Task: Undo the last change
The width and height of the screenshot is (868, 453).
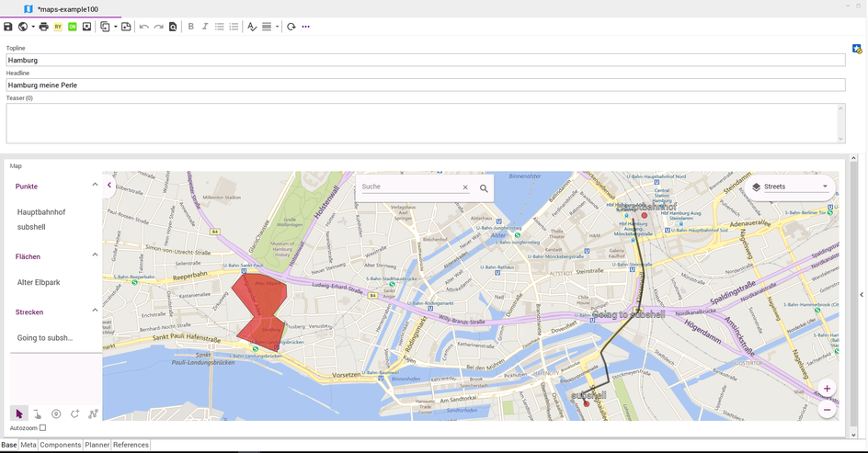Action: [x=144, y=27]
